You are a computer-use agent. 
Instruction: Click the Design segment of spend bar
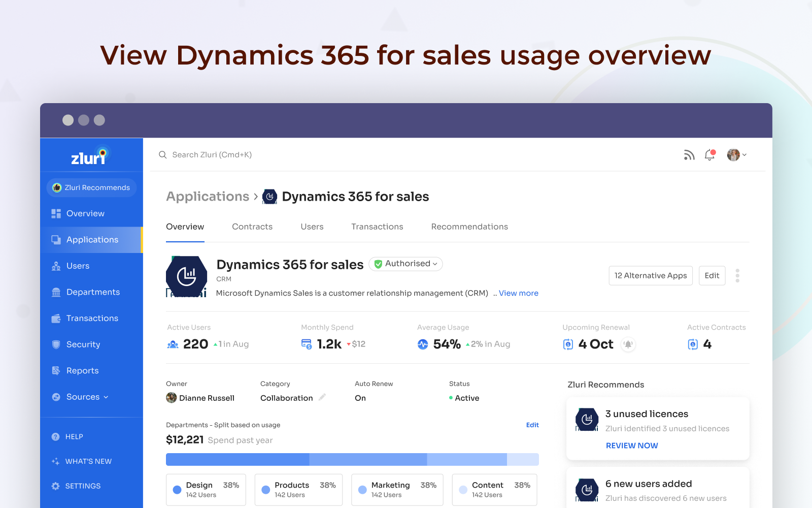click(x=238, y=460)
